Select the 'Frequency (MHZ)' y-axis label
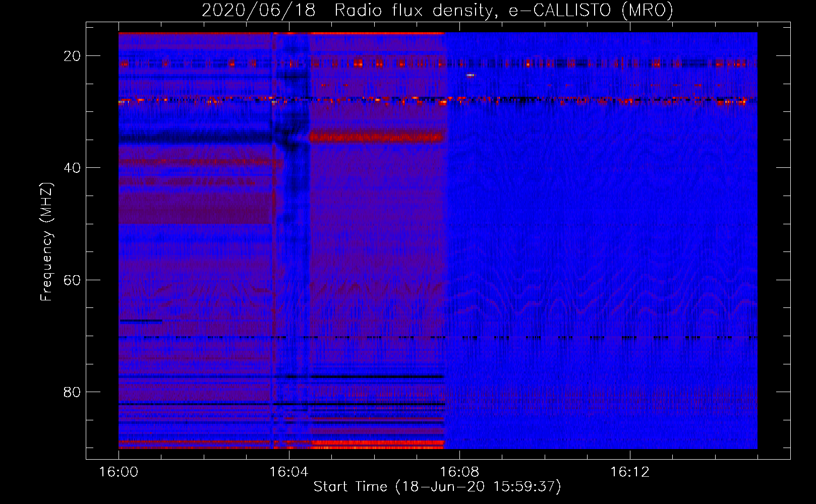816x504 pixels. [x=46, y=242]
